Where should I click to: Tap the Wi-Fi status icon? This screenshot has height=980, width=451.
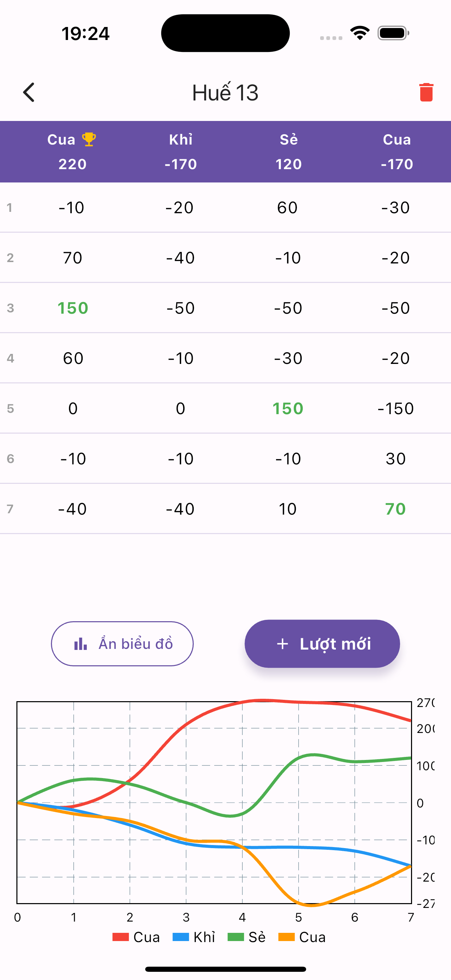click(360, 33)
